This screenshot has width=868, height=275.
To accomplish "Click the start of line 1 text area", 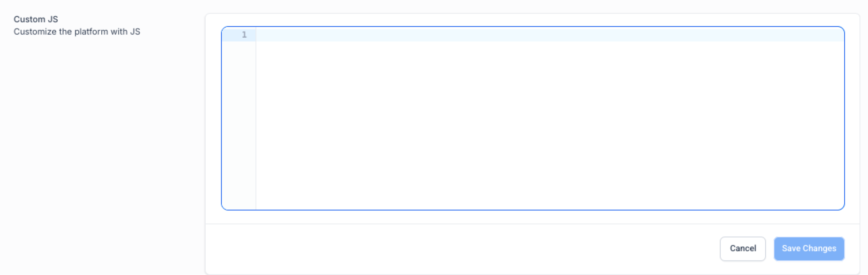I will pyautogui.click(x=260, y=35).
